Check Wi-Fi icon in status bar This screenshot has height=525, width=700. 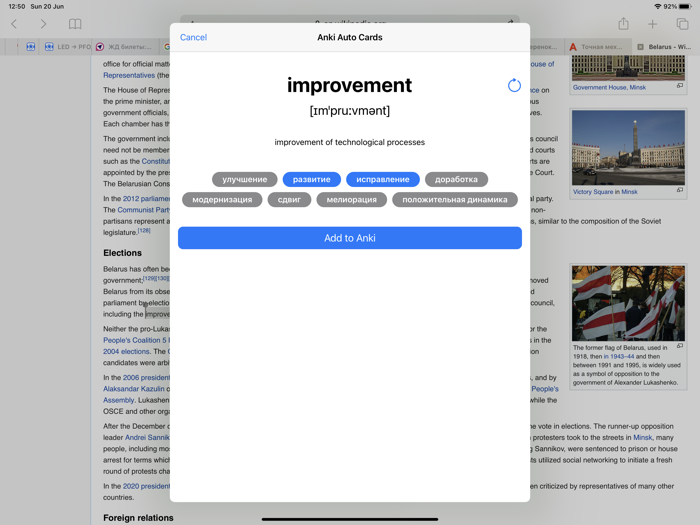point(658,6)
